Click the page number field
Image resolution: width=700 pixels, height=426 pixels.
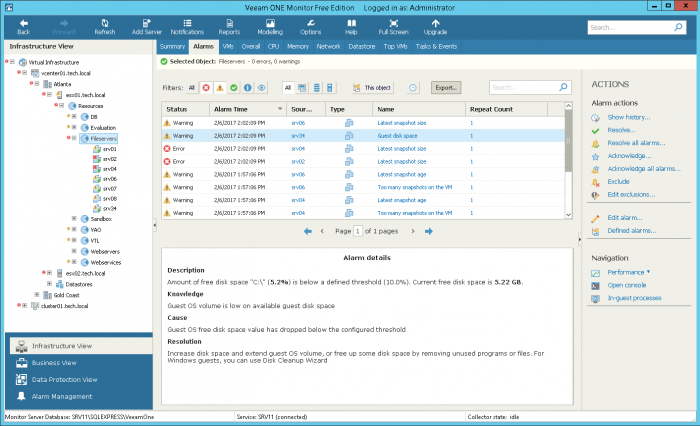point(358,231)
